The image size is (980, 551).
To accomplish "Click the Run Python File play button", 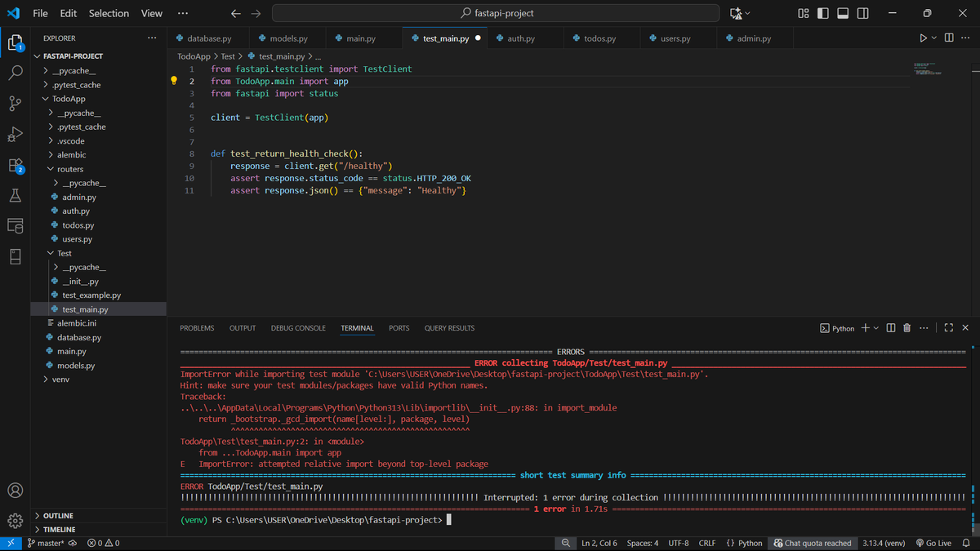I will tap(923, 38).
